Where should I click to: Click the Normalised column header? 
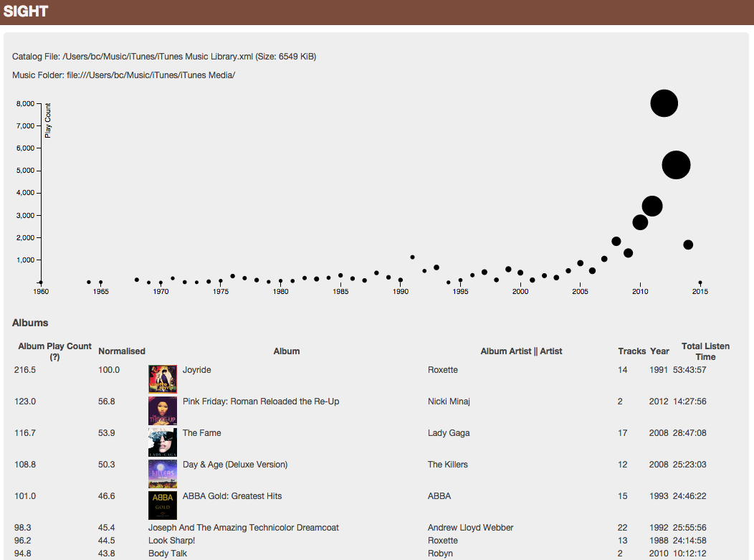122,351
